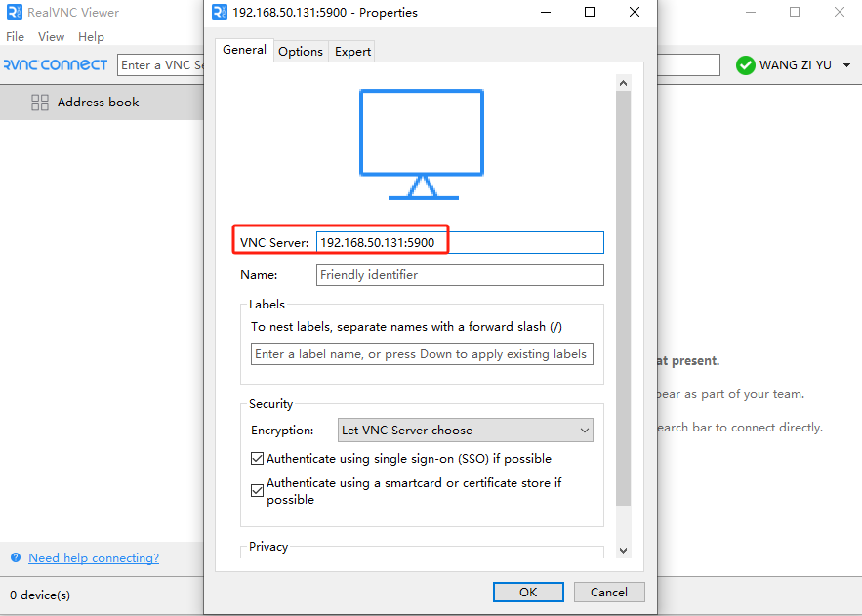Click the Name friendly identifier field
Image resolution: width=862 pixels, height=616 pixels.
point(460,274)
